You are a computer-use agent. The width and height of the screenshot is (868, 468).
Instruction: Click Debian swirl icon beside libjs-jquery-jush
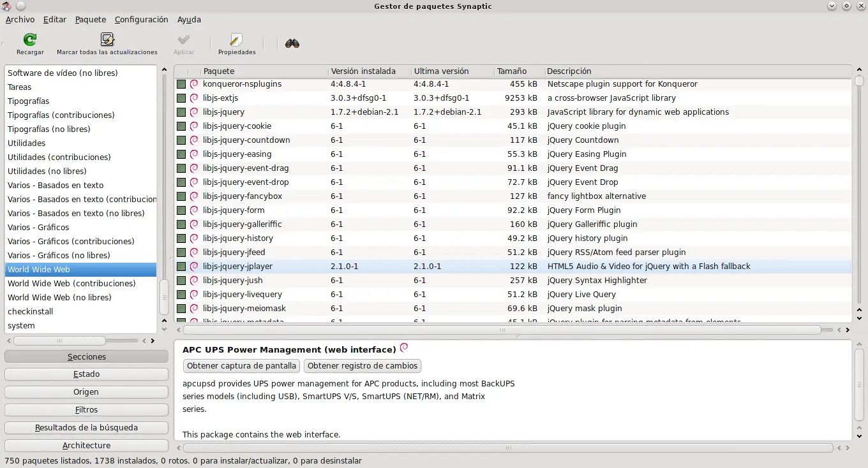point(194,280)
